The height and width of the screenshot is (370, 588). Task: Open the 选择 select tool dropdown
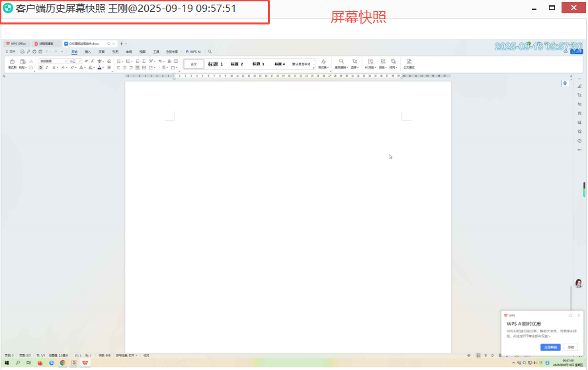coord(355,63)
